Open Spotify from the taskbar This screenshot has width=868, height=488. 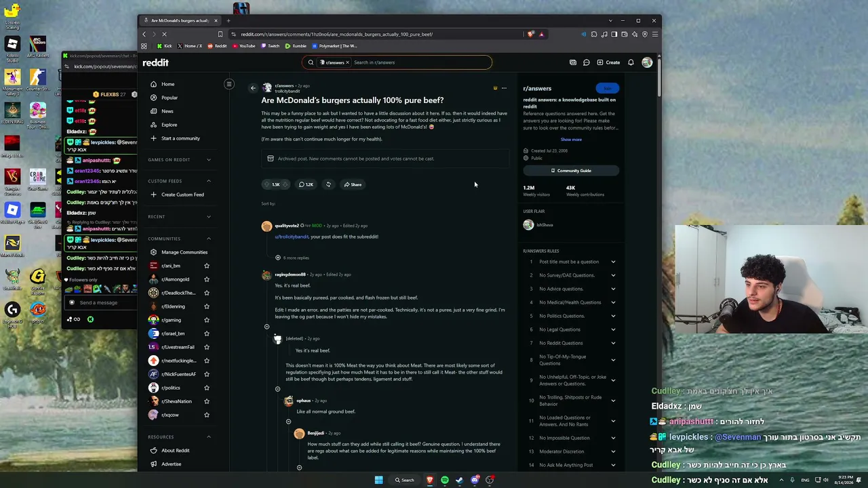(x=445, y=480)
